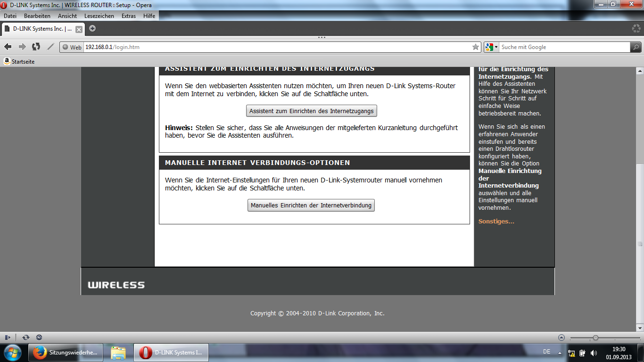
Task: Reload the page with the refresh icon
Action: 36,47
